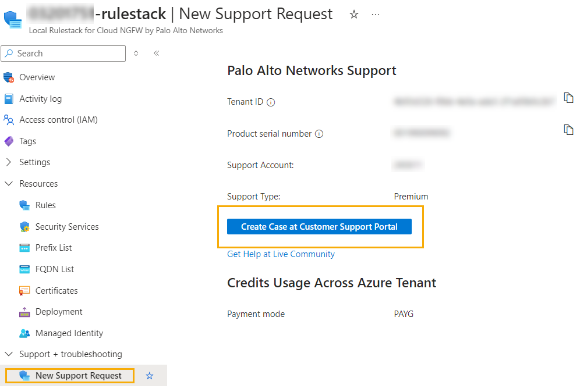Open the more options ellipsis menu
This screenshot has width=580, height=392.
(376, 15)
